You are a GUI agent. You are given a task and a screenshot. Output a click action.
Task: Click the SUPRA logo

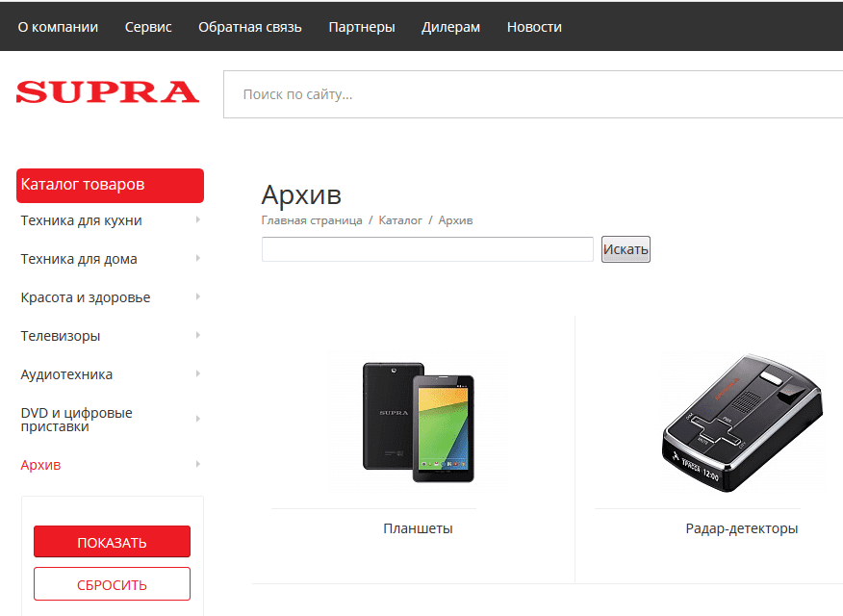point(107,92)
